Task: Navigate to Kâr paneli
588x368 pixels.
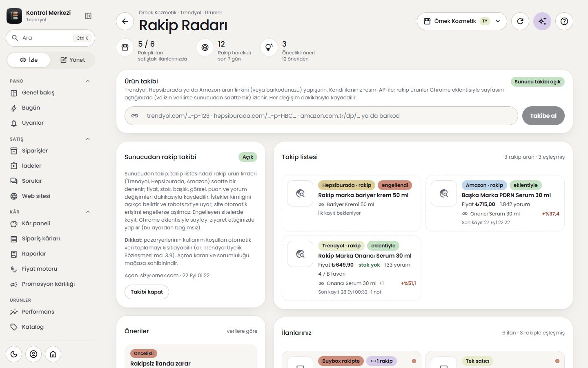Action: point(50,224)
